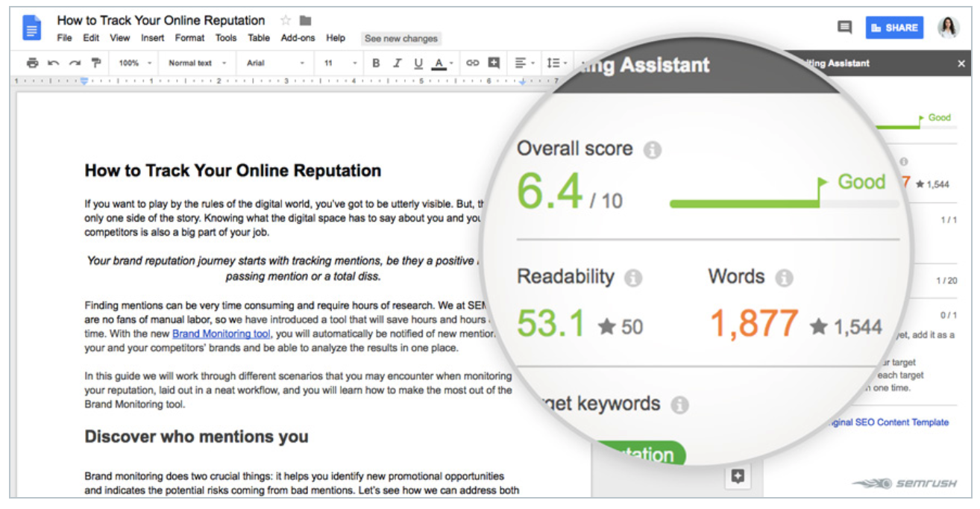
Task: Open the View menu
Action: 119,38
